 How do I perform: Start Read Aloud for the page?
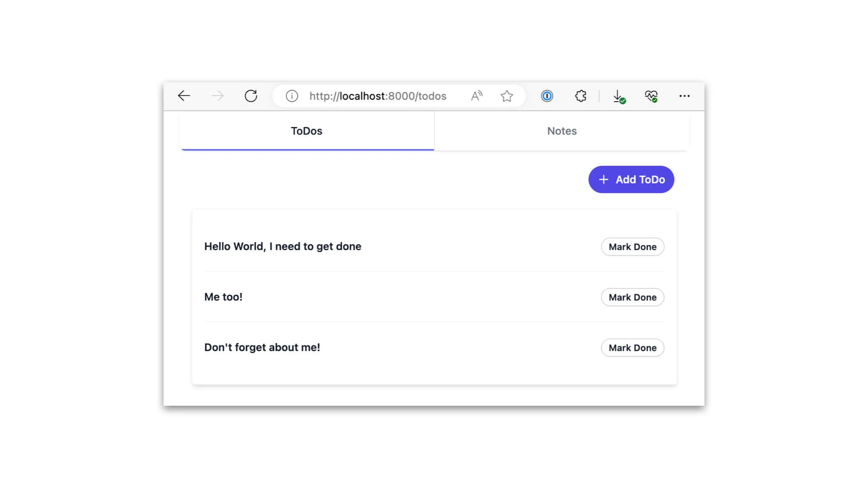pyautogui.click(x=476, y=95)
